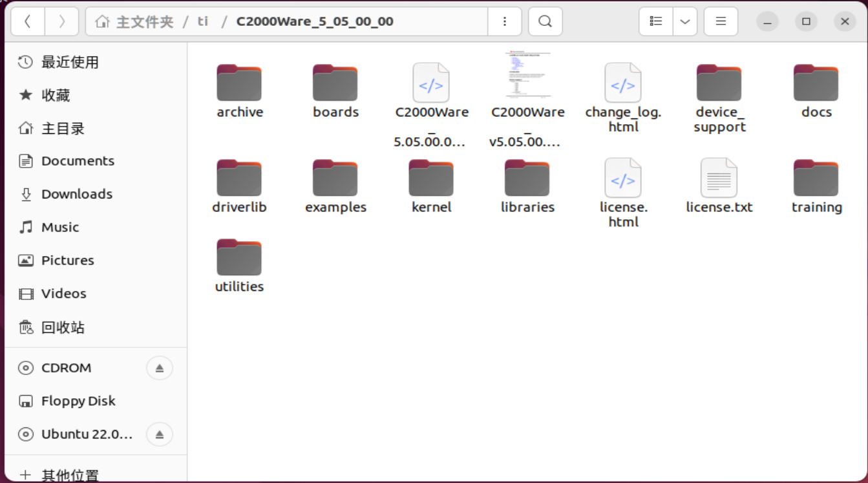
Task: Select the training folder icon
Action: pyautogui.click(x=816, y=178)
